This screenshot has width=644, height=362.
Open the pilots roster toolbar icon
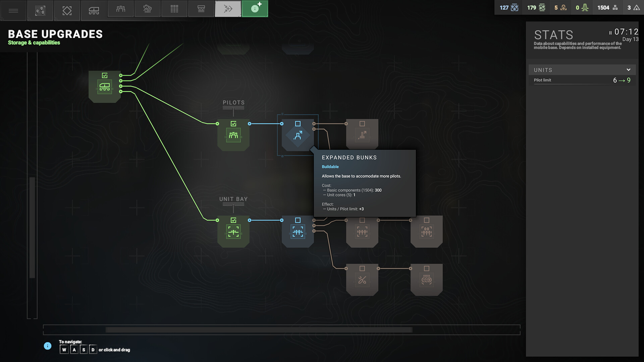(x=121, y=9)
